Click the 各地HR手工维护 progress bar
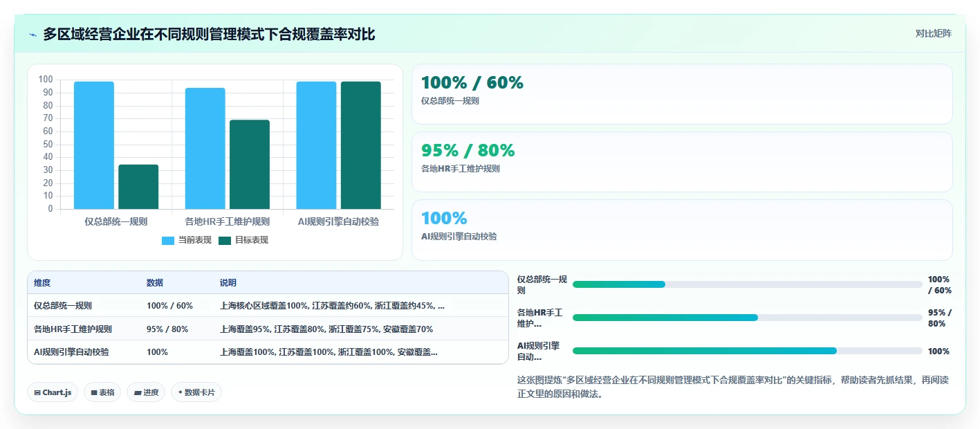The image size is (980, 429). [748, 318]
